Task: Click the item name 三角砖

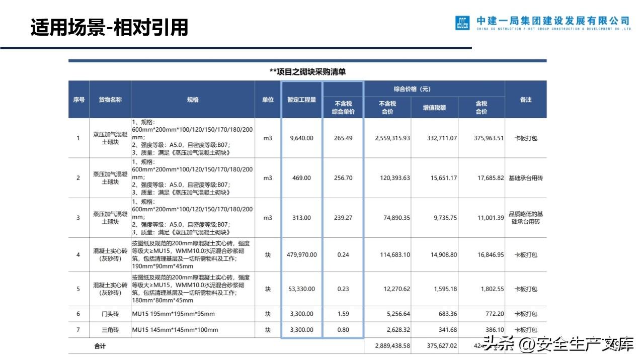Action: (x=110, y=330)
